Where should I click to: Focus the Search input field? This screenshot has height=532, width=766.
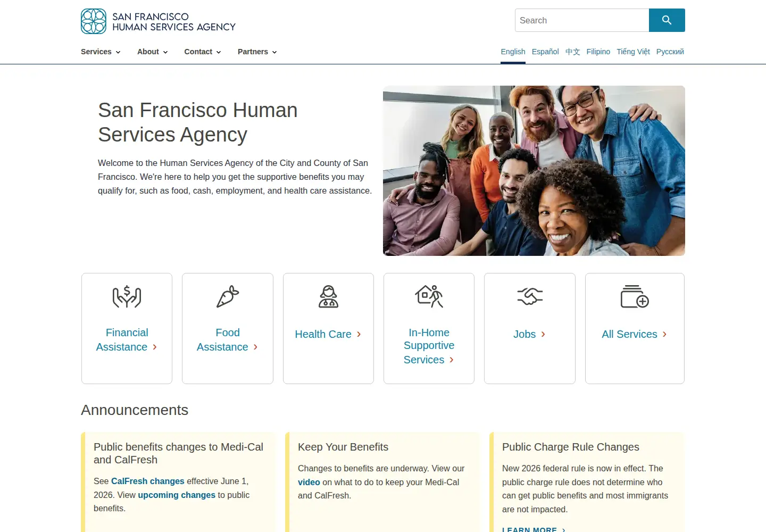pyautogui.click(x=582, y=20)
